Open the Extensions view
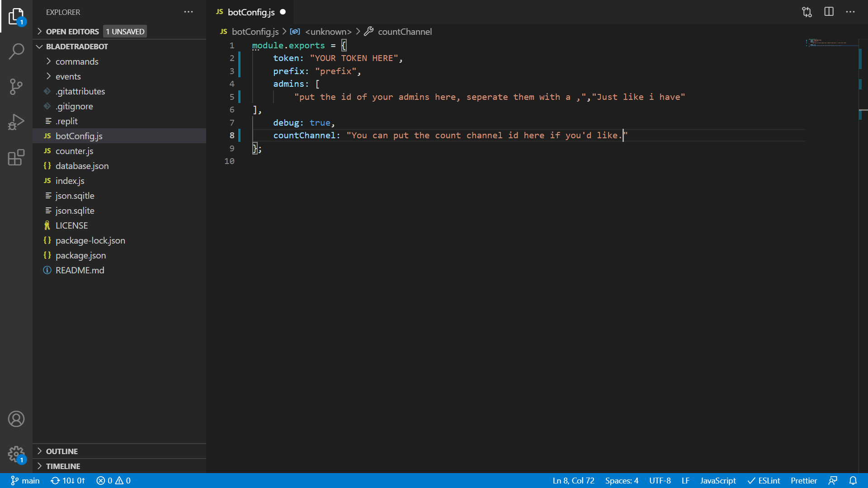This screenshot has width=868, height=488. click(16, 157)
